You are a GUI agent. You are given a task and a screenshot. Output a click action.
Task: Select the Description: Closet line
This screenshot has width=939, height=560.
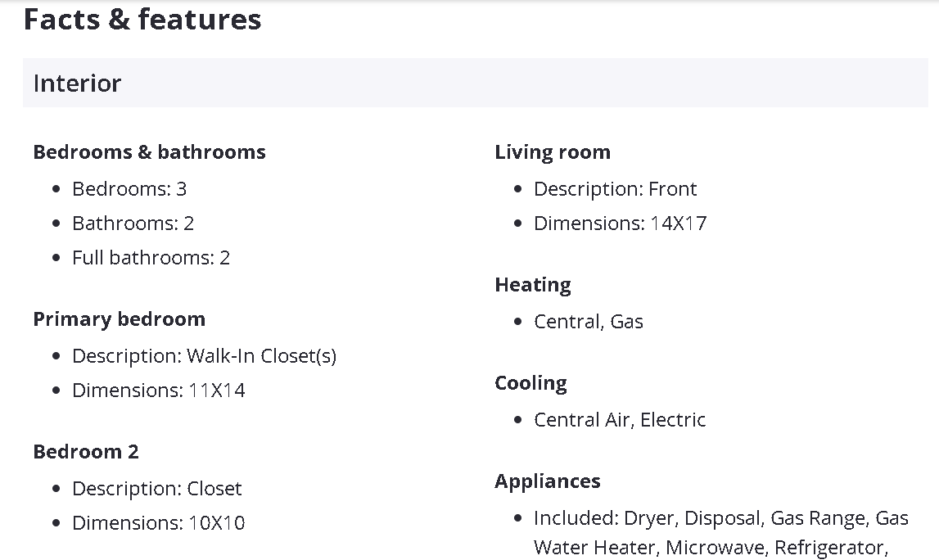point(156,489)
